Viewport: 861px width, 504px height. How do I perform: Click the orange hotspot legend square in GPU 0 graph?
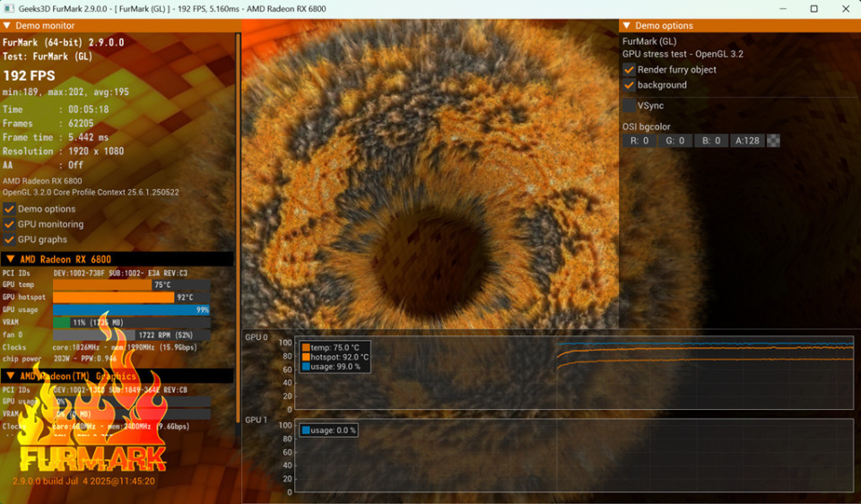pos(306,357)
